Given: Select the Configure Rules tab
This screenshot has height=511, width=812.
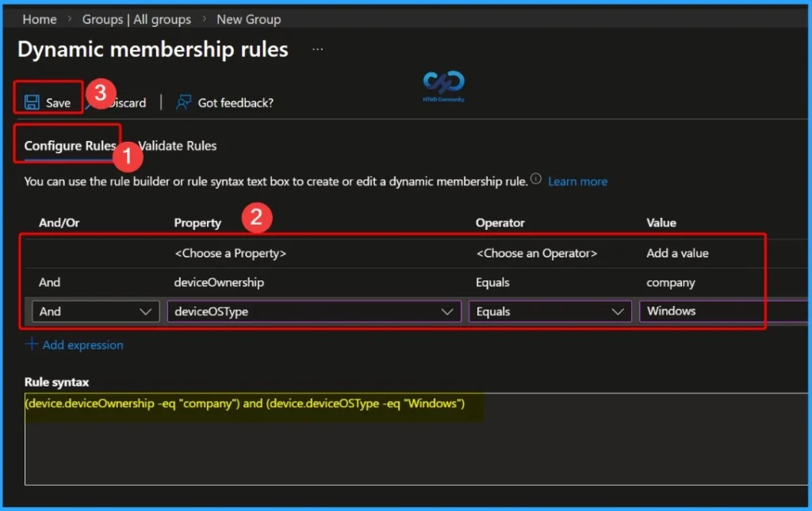Looking at the screenshot, I should coord(69,146).
